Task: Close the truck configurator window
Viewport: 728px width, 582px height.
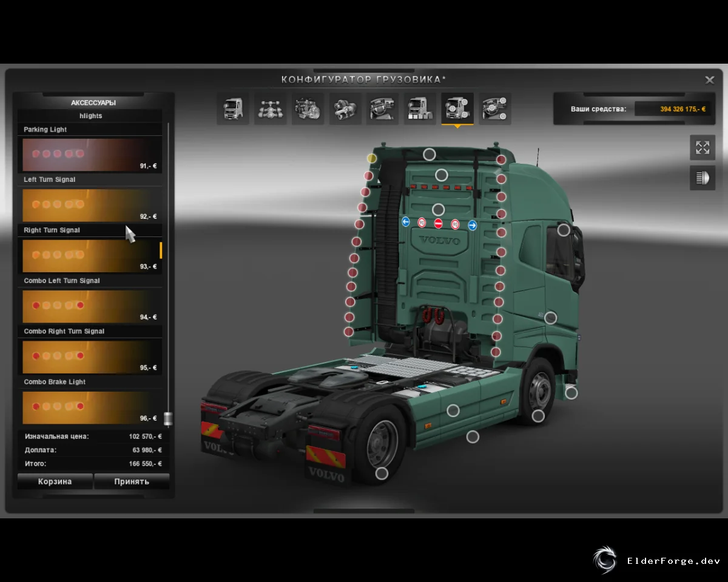Action: (709, 80)
